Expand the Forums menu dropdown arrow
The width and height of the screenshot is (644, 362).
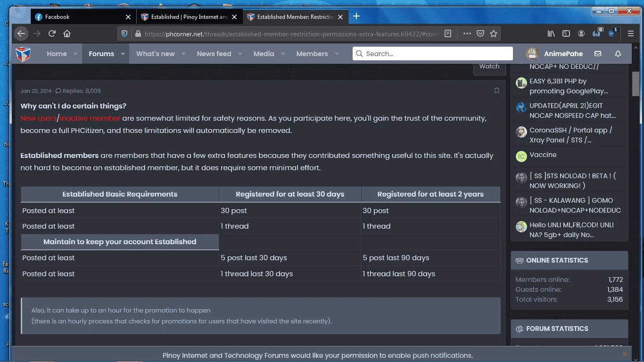point(123,54)
